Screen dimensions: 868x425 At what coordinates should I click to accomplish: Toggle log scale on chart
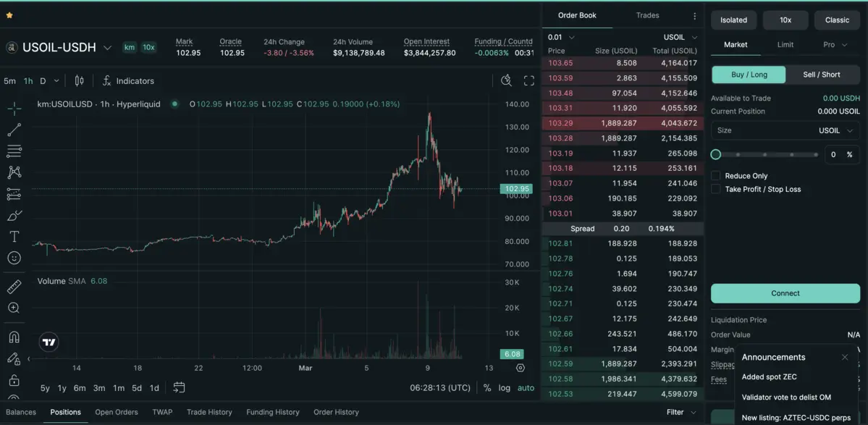pos(505,388)
